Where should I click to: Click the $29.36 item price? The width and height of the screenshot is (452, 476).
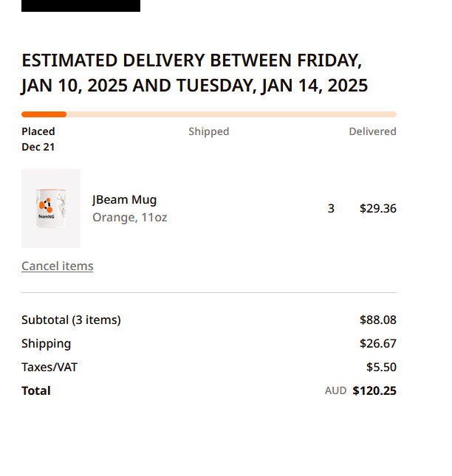[x=377, y=209]
